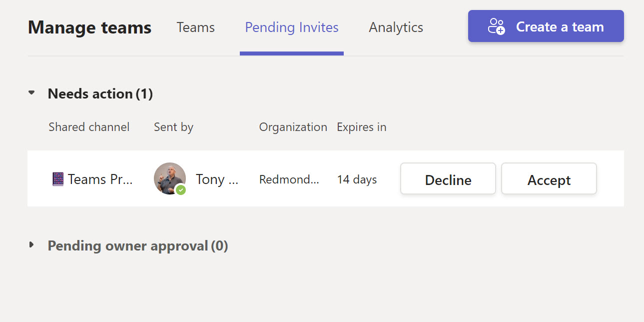Click the Organization column header
Screen dimensions: 644x322
pyautogui.click(x=293, y=126)
